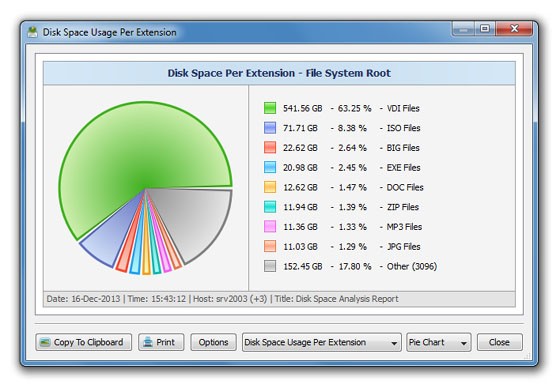Click the ISO Files label

[404, 128]
